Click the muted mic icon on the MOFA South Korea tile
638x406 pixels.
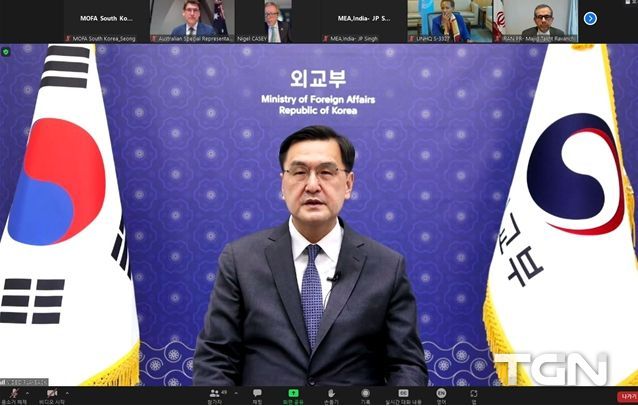pos(68,39)
